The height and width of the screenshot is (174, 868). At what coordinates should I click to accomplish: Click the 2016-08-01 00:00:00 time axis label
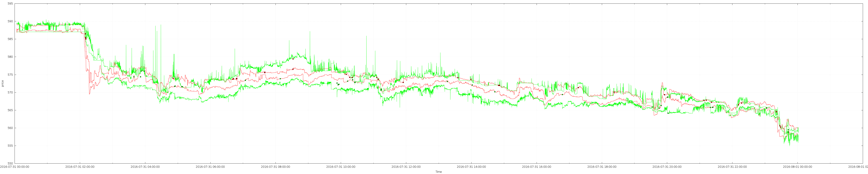(797, 167)
